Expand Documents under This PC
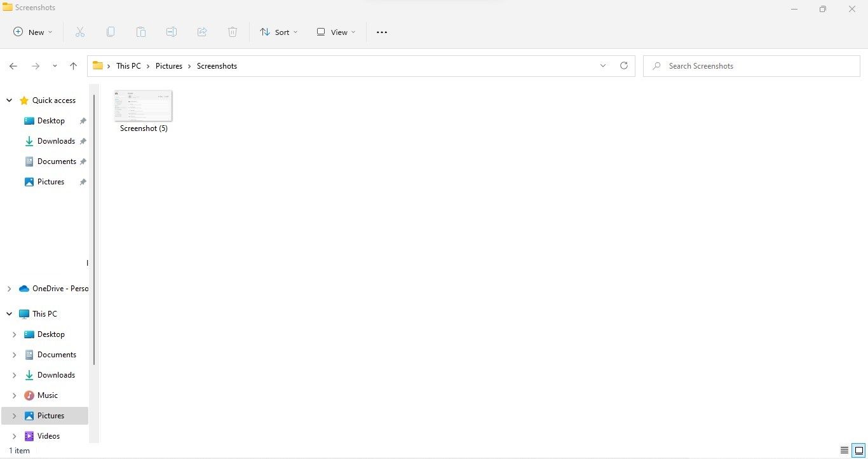868x459 pixels. tap(14, 355)
